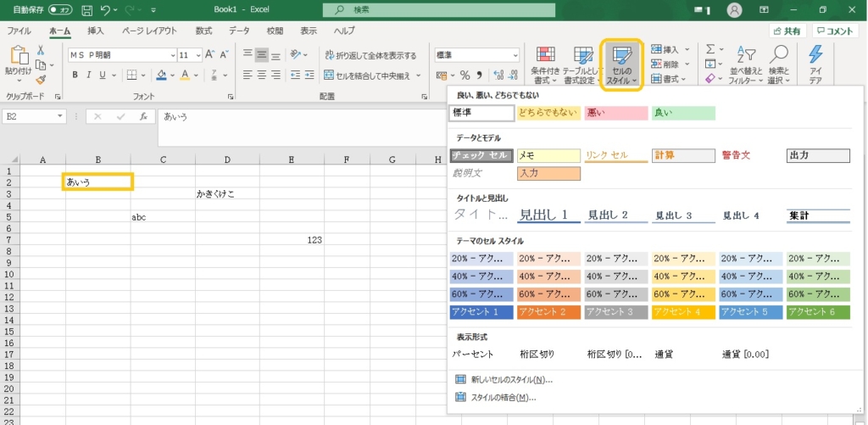
Task: Toggle bold formatting with B button
Action: click(x=75, y=75)
